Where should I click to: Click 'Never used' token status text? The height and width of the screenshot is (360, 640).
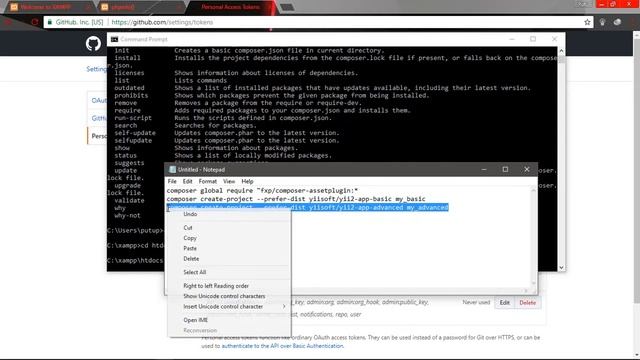coord(476,302)
